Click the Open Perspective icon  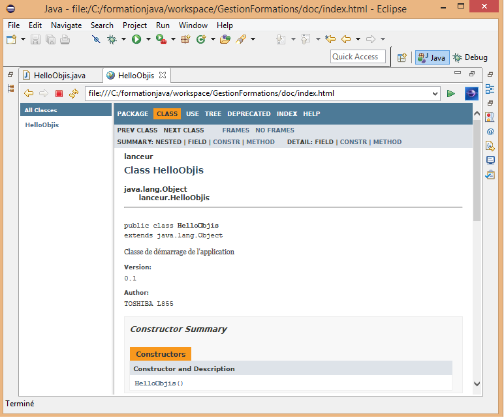[402, 57]
